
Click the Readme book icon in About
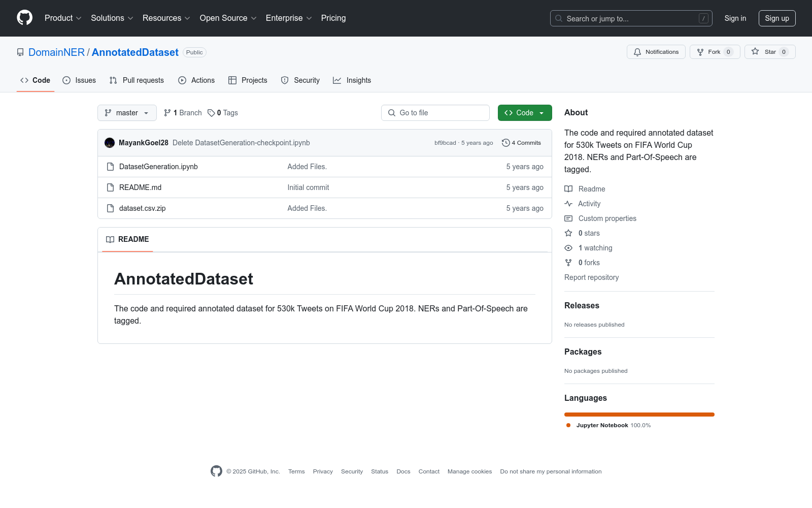(568, 189)
